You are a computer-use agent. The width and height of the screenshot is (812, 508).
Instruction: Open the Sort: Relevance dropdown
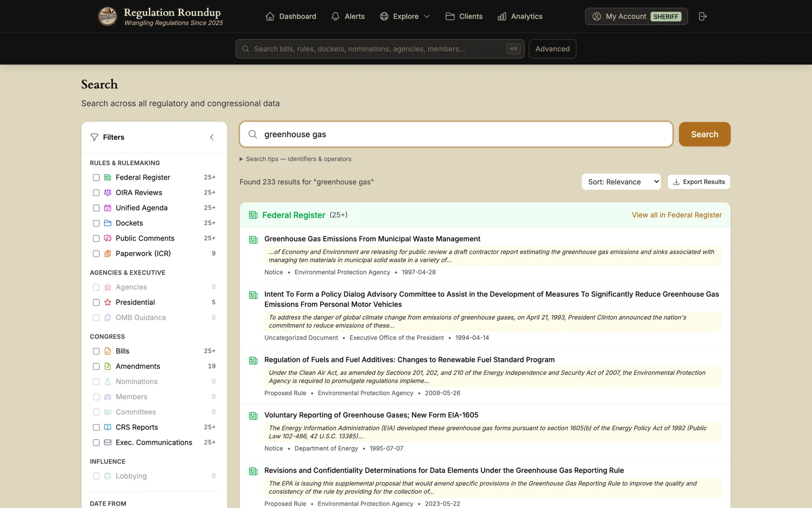[621, 182]
